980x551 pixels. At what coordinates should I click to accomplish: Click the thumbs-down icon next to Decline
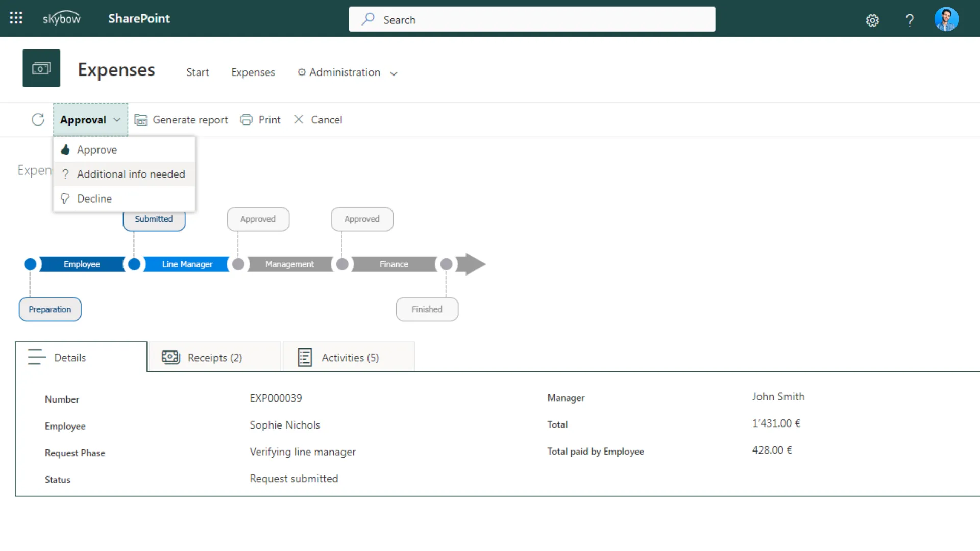click(x=65, y=198)
